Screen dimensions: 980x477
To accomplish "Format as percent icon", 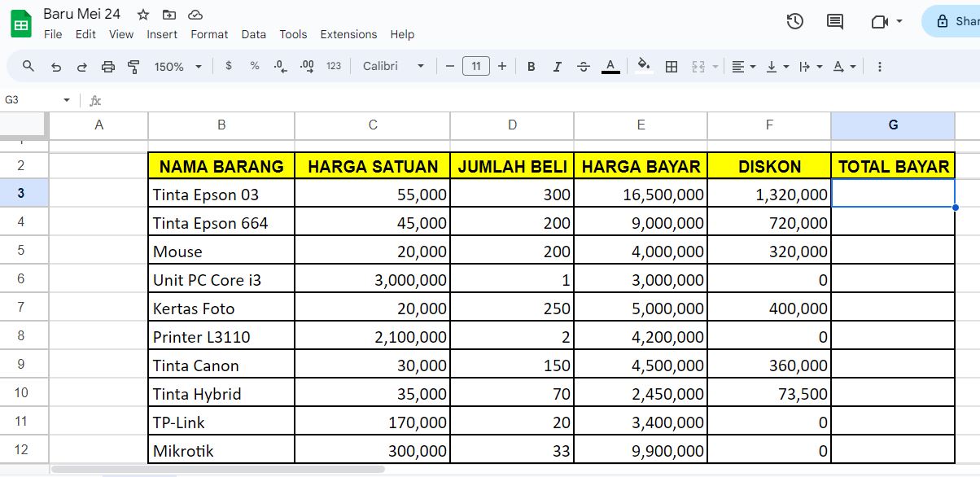I will pos(255,66).
